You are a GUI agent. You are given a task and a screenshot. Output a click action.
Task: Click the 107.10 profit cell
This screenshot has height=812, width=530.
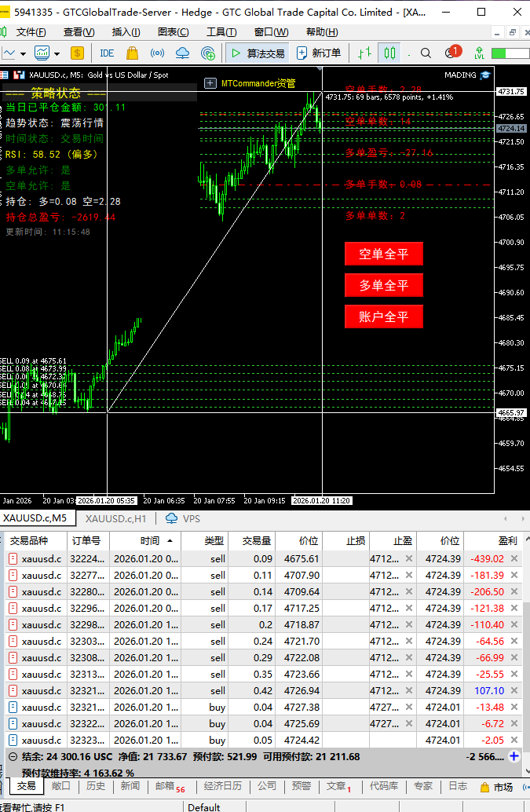click(x=489, y=690)
